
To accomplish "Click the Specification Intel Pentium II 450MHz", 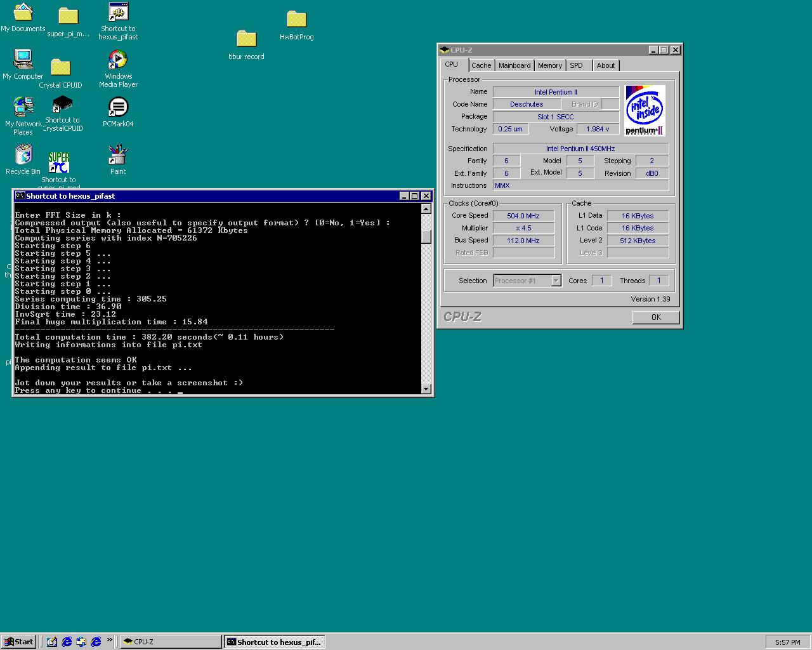I will click(580, 149).
